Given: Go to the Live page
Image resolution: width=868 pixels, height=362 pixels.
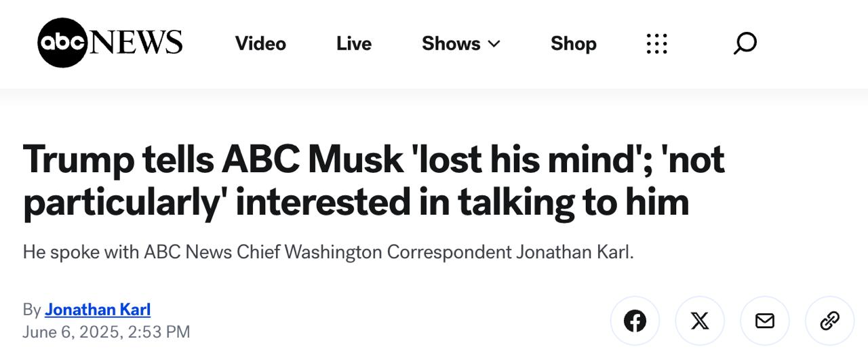Looking at the screenshot, I should click(x=353, y=43).
